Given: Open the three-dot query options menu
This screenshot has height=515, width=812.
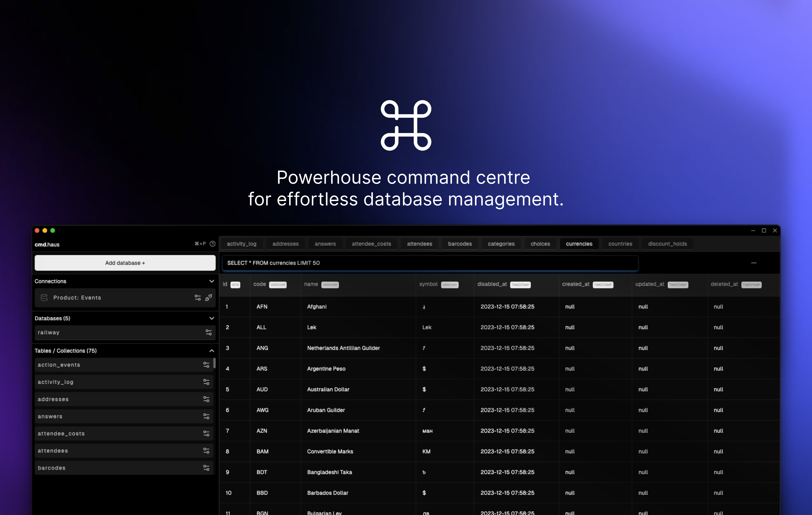Looking at the screenshot, I should (x=754, y=263).
